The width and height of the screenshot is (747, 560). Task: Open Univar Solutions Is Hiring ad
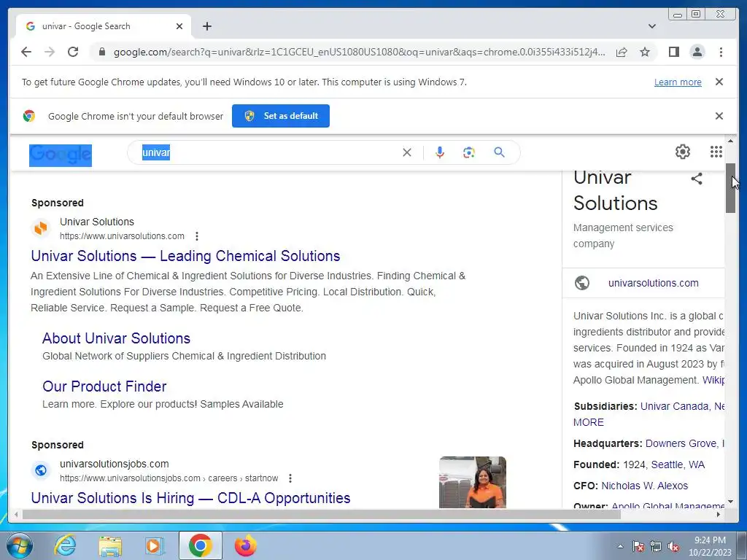[190, 498]
